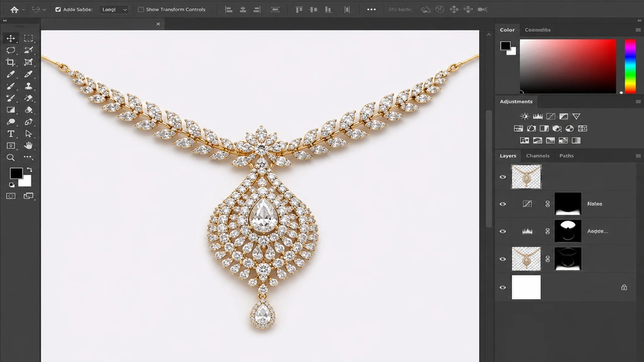Add Brightness/Contrast adjustment (sun icon)
The height and width of the screenshot is (362, 644).
pos(525,116)
